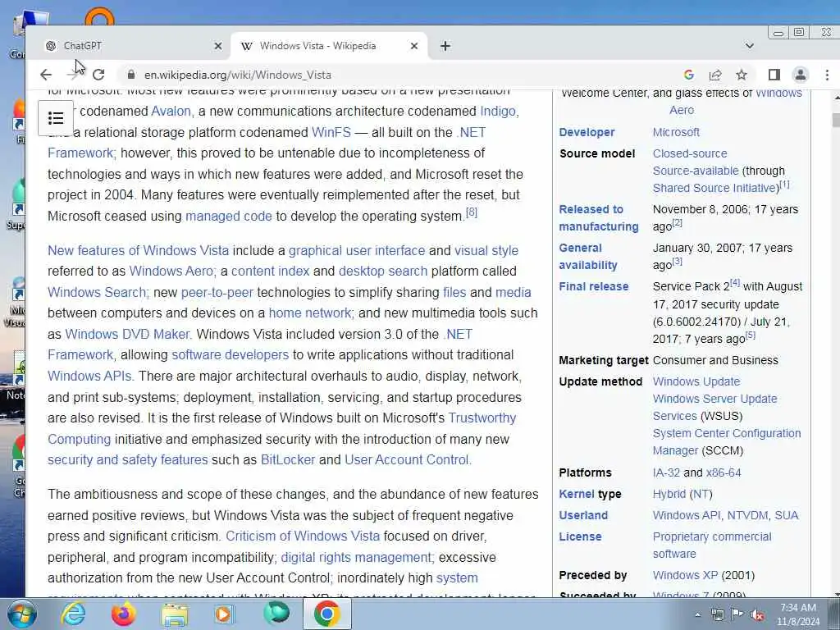The height and width of the screenshot is (630, 840).
Task: Click the address bar URL field
Action: [407, 75]
